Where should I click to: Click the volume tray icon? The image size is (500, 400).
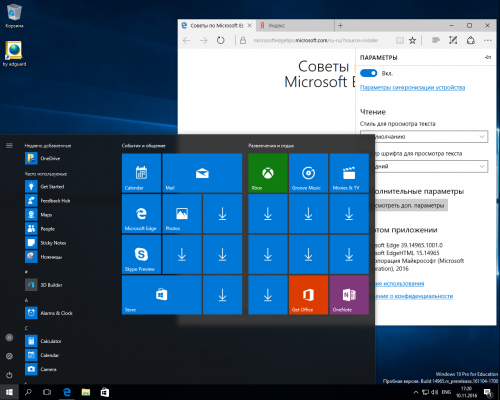(435, 392)
